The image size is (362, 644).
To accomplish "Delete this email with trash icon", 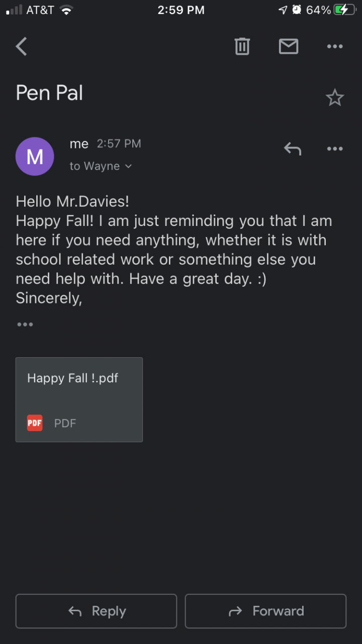I will tap(242, 47).
